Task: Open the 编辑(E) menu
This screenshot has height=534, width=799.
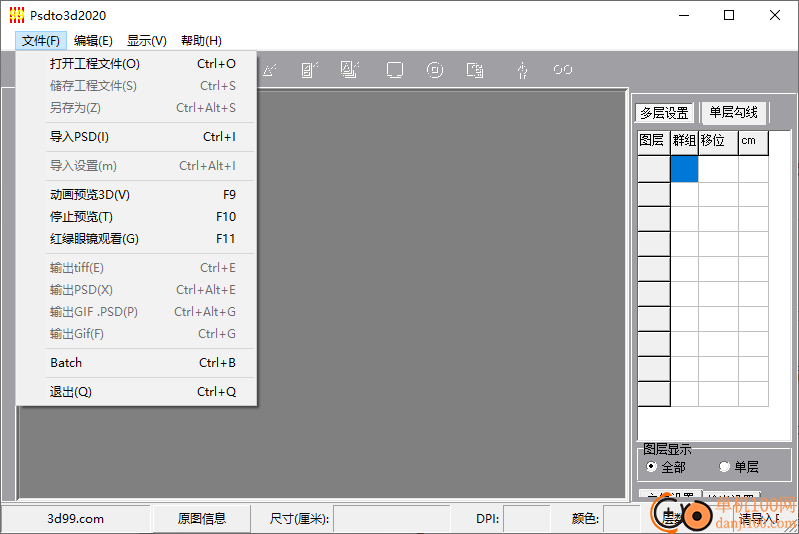Action: coord(93,41)
